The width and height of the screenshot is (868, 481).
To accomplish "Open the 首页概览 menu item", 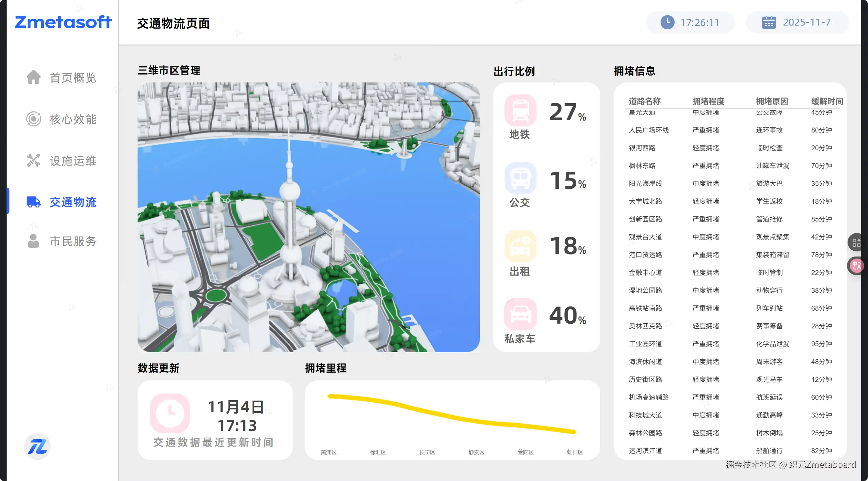I will pyautogui.click(x=73, y=78).
